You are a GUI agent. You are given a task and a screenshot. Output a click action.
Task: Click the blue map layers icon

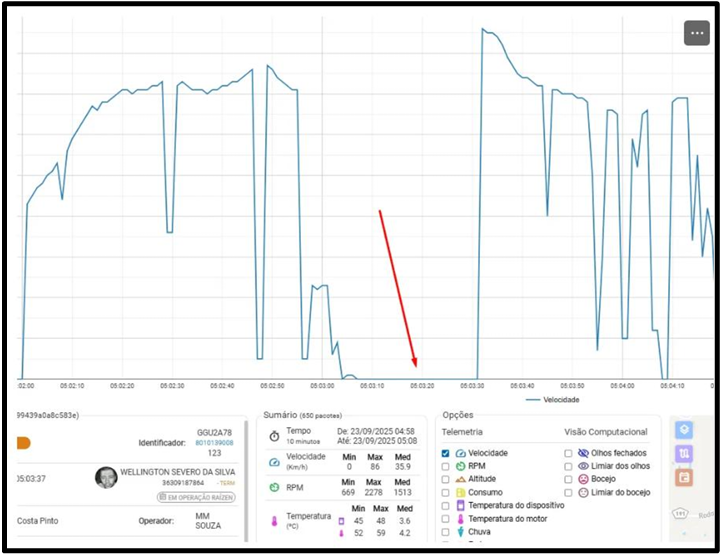[683, 430]
